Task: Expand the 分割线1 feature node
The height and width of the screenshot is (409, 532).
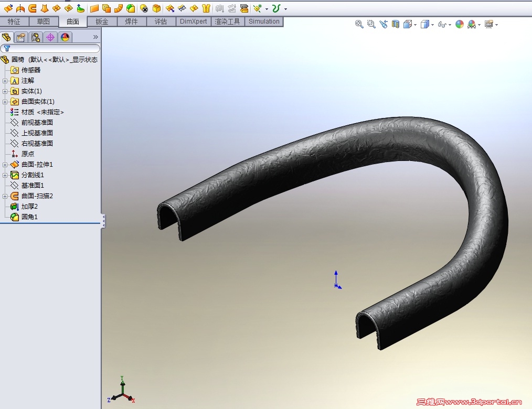Action: (x=5, y=175)
